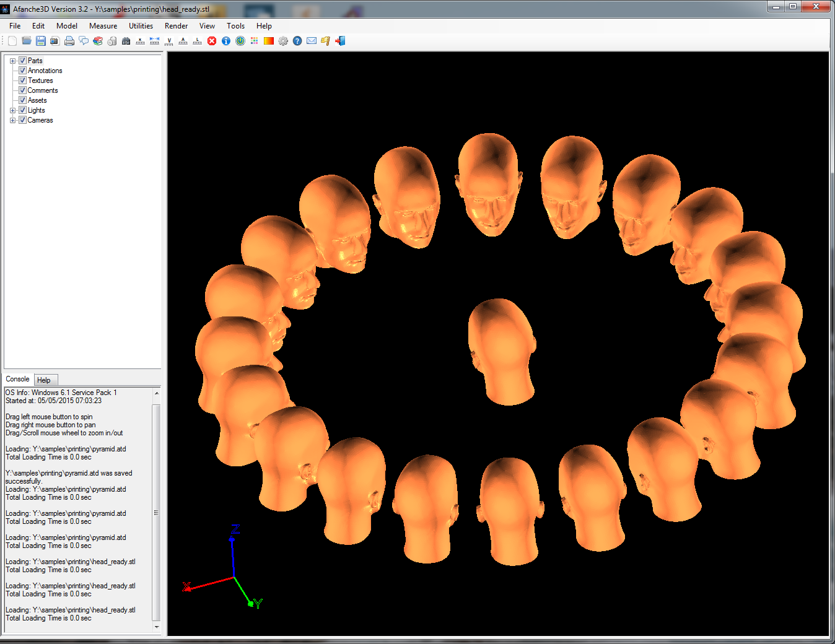Viewport: 835px width, 644px height.
Task: Click the orange gradient color swatch icon
Action: tap(269, 41)
